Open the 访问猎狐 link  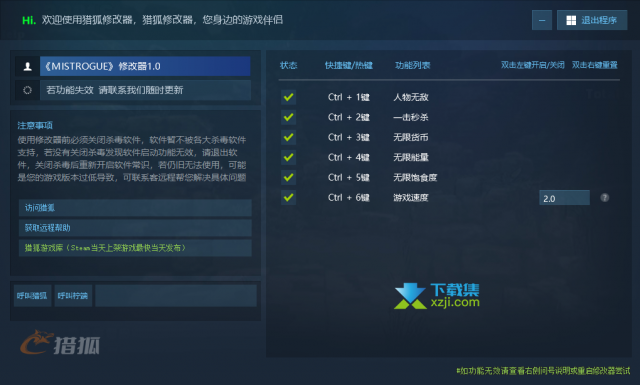point(135,208)
